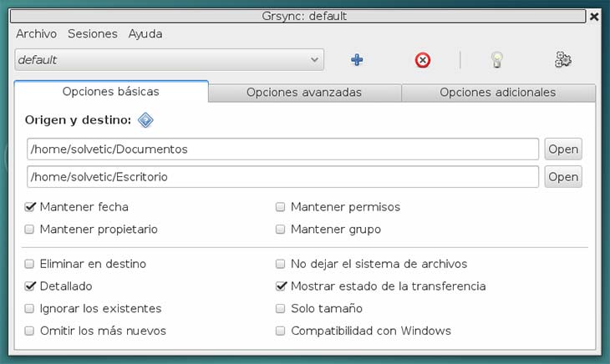Enable Ignorar los existentes checkbox
Screen dimensions: 610x364
point(29,308)
